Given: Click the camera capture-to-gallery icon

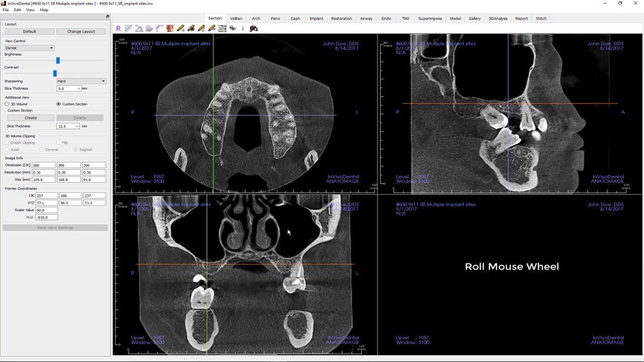Looking at the screenshot, I should (x=254, y=29).
